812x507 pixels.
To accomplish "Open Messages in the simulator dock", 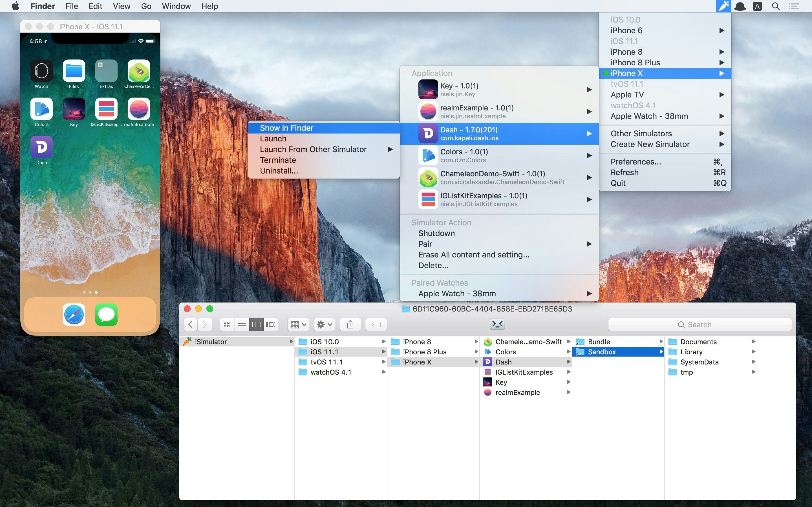I will point(106,314).
